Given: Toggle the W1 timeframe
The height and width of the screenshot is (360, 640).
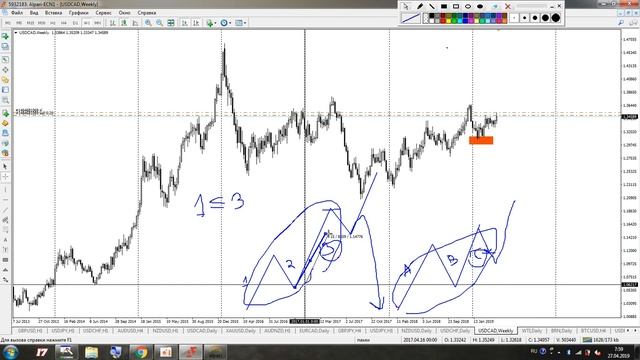Looking at the screenshot, I should click(87, 23).
